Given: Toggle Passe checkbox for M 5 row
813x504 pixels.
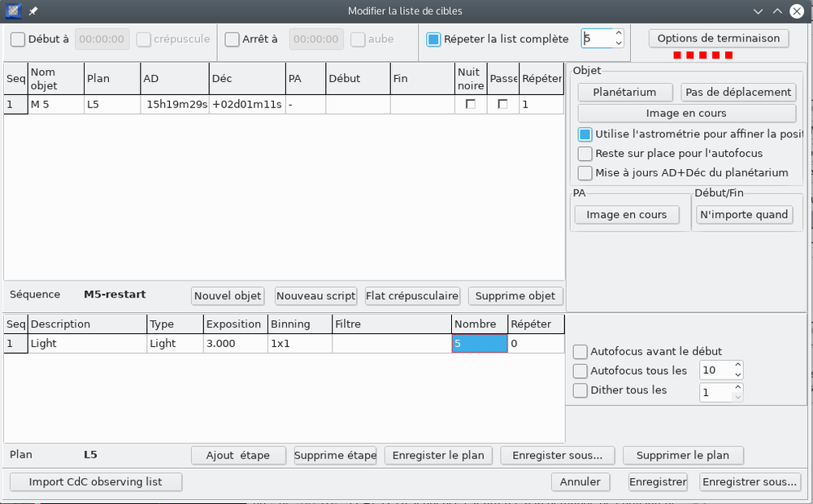Looking at the screenshot, I should point(502,104).
